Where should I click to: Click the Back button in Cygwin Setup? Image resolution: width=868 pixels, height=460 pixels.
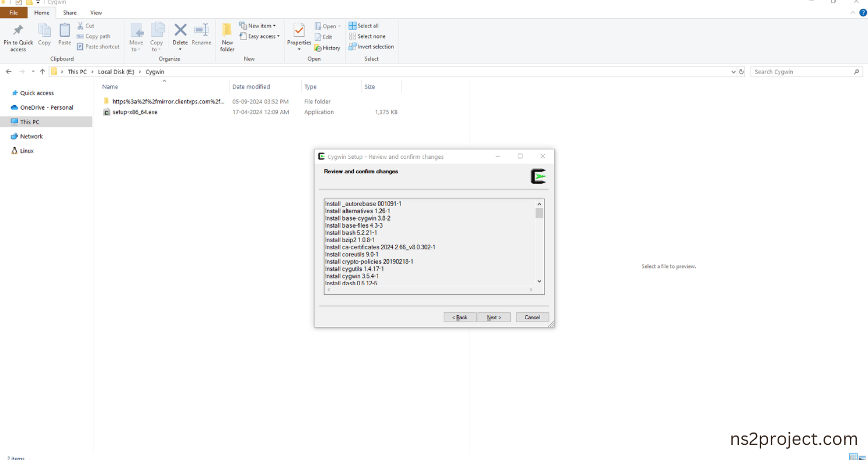[x=460, y=318]
